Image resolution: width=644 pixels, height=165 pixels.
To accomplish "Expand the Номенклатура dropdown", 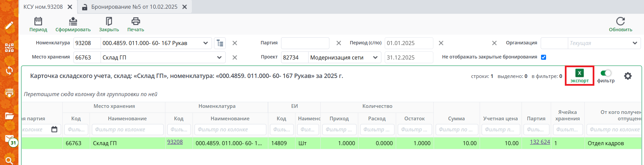I will click(x=206, y=43).
